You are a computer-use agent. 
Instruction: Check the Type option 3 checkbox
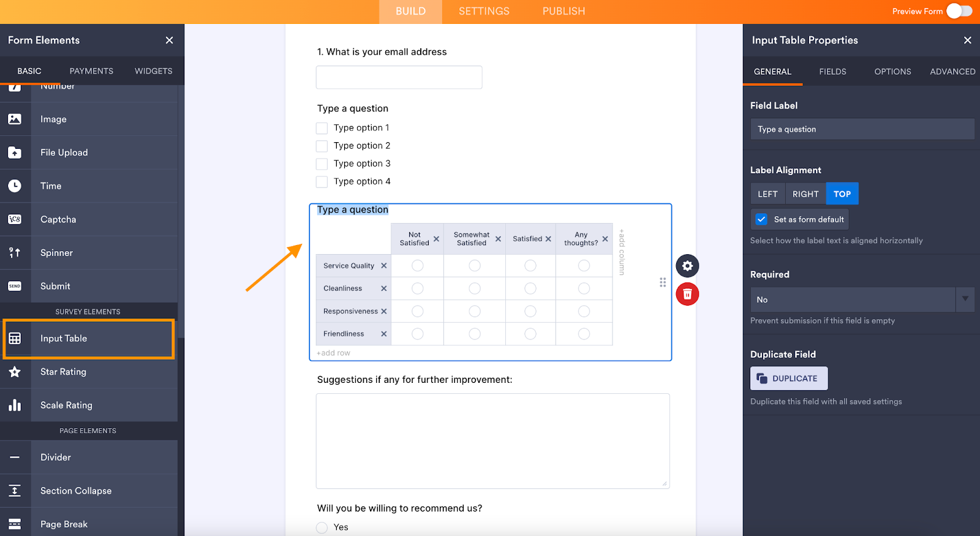[x=322, y=164]
